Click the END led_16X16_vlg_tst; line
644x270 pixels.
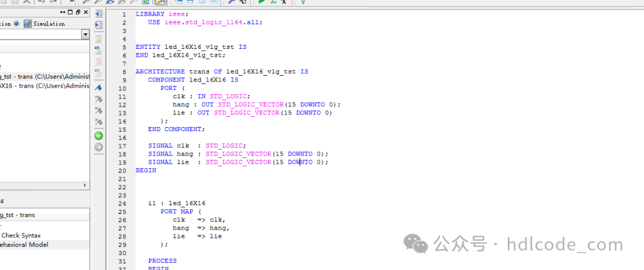pos(181,55)
